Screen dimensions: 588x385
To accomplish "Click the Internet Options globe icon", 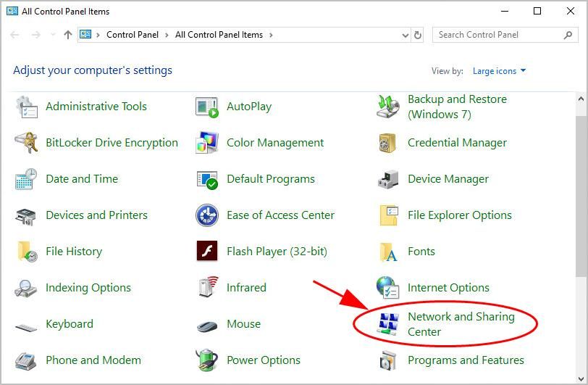I will [x=388, y=288].
